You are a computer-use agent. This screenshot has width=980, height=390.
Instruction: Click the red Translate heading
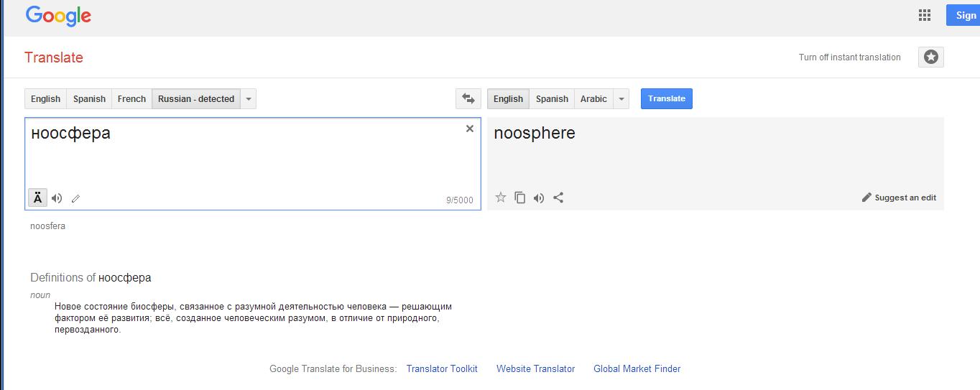click(x=54, y=57)
